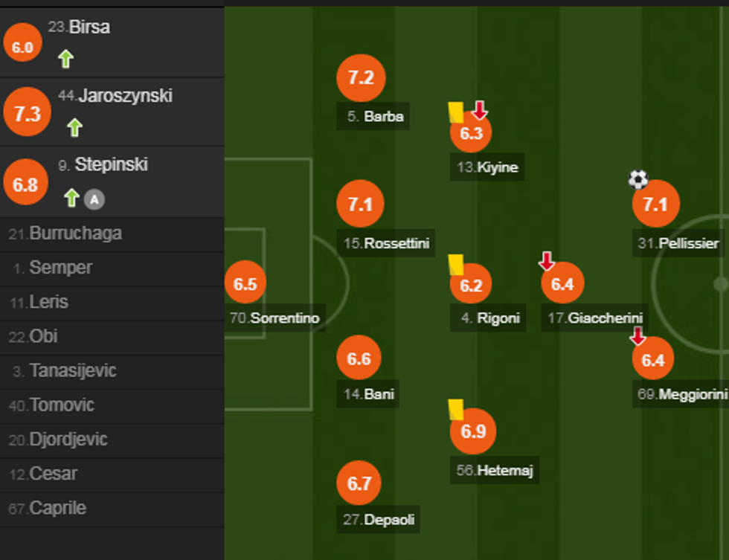This screenshot has width=729, height=560.
Task: Click Giaccherini's substituted-off arrow icon
Action: point(547,261)
